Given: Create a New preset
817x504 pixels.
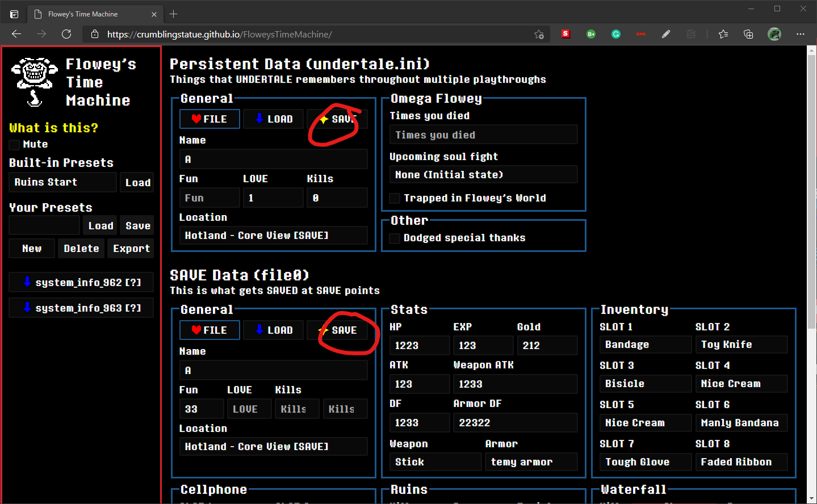Looking at the screenshot, I should 32,249.
